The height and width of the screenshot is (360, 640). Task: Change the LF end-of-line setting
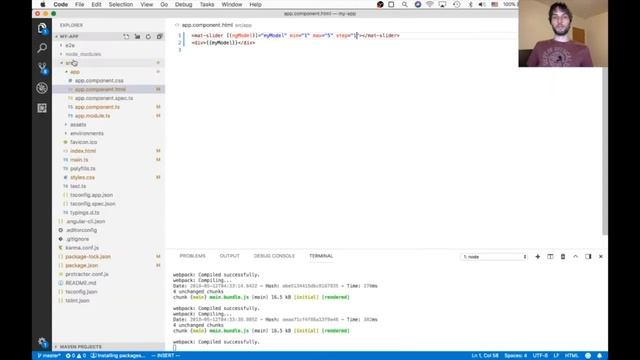tap(556, 356)
